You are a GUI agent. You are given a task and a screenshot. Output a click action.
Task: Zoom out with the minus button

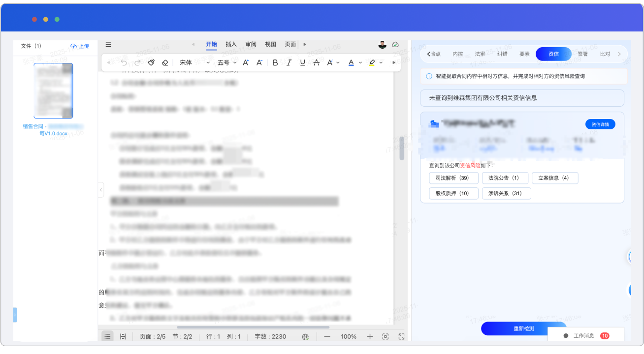tap(327, 337)
